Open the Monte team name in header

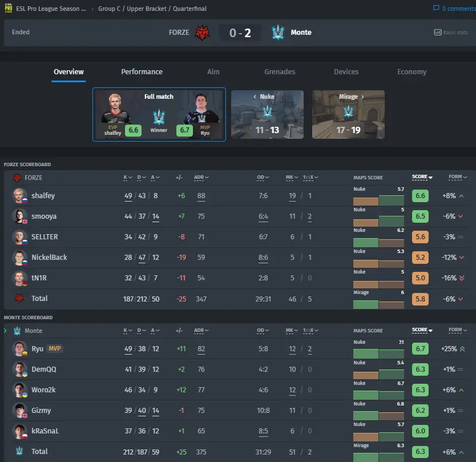301,33
